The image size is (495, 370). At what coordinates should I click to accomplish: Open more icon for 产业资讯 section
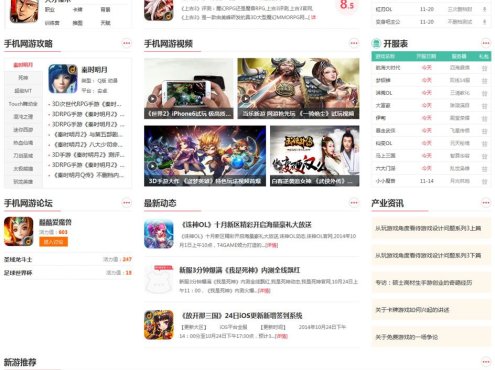pos(486,203)
